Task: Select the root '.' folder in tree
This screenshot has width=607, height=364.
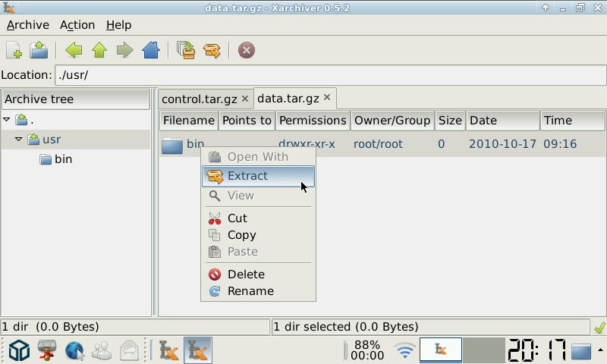Action: tap(22, 120)
